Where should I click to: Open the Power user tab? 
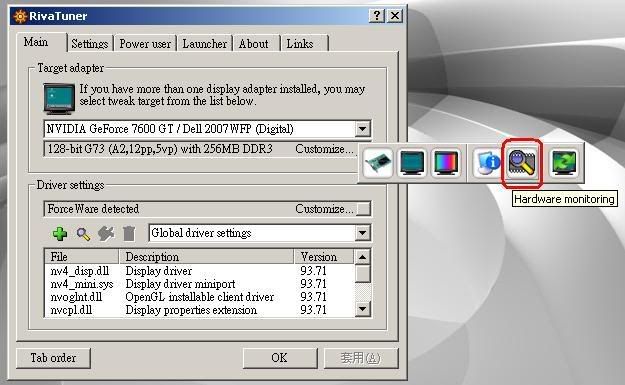[x=145, y=43]
